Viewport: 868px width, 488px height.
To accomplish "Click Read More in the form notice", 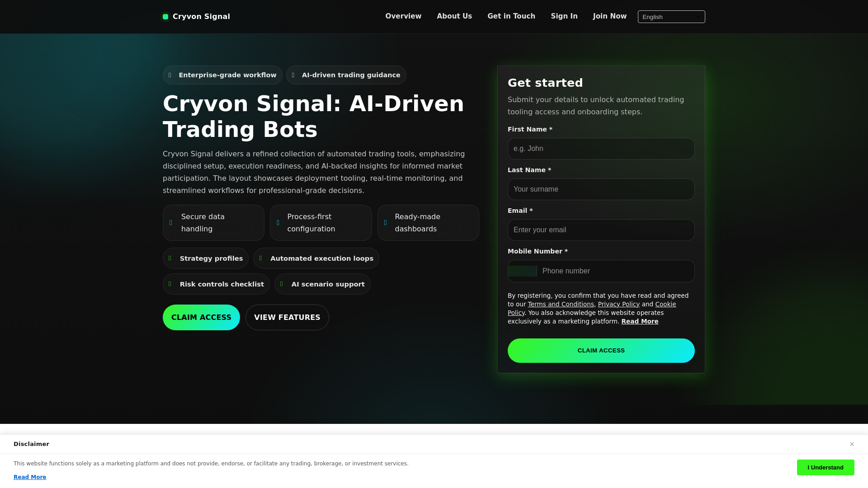I will [640, 321].
